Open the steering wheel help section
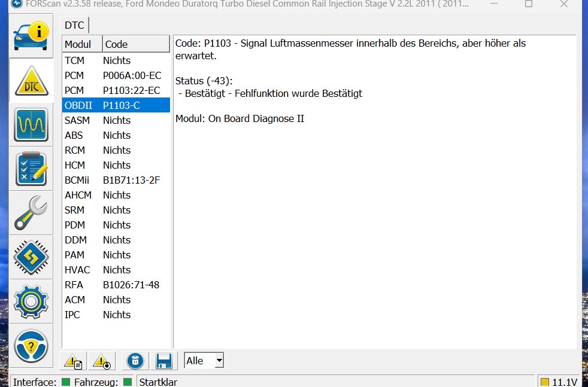The image size is (588, 387). click(31, 346)
